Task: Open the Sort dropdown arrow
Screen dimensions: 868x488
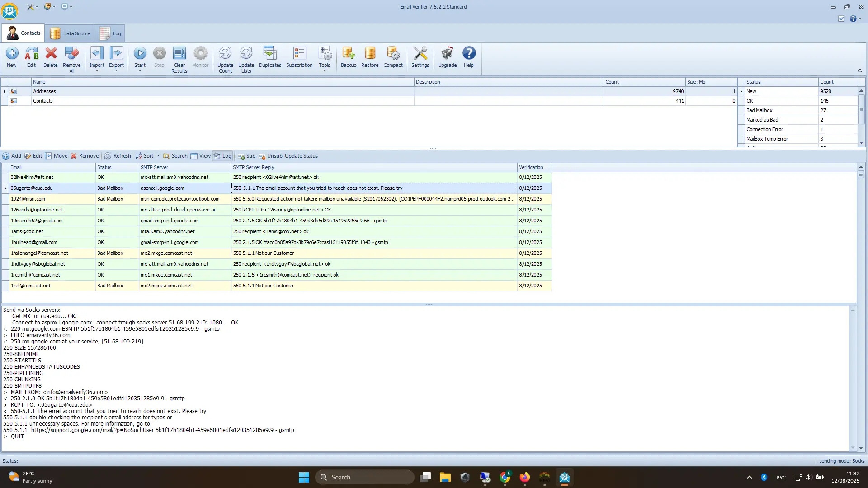Action: 158,156
